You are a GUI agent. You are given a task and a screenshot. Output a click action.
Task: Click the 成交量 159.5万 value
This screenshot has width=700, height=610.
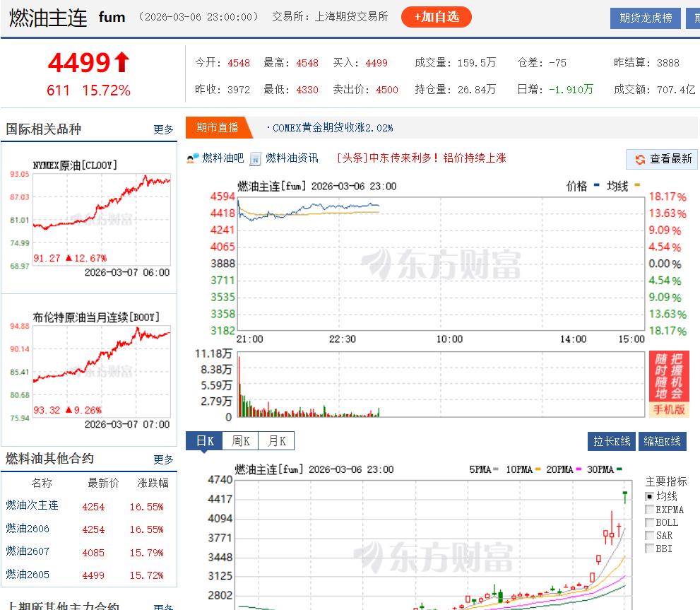pyautogui.click(x=476, y=63)
